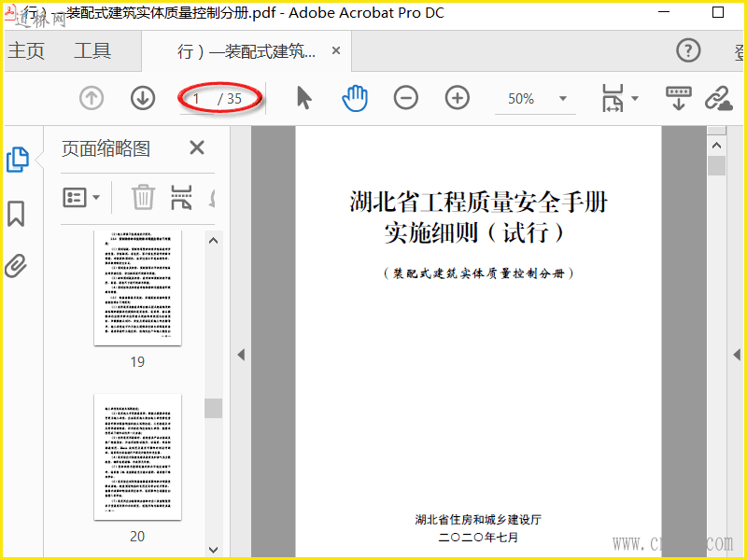The width and height of the screenshot is (747, 560).
Task: Collapse the left navigation pane arrow
Action: coord(241,355)
